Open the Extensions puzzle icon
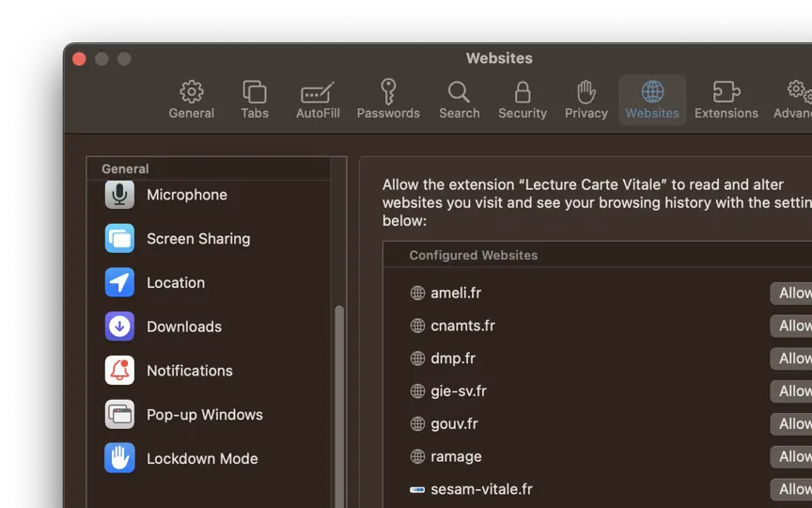The width and height of the screenshot is (812, 508). (x=726, y=92)
